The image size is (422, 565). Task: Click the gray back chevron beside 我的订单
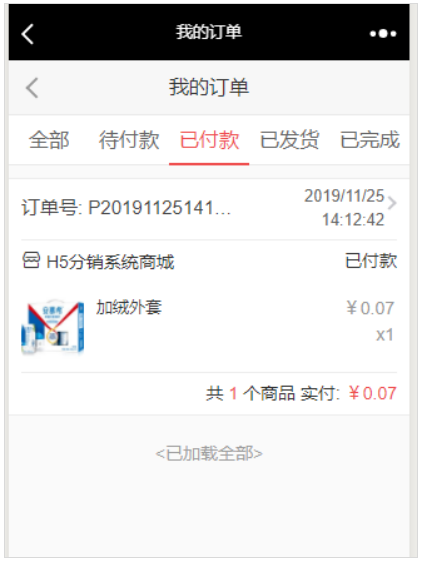pyautogui.click(x=32, y=88)
